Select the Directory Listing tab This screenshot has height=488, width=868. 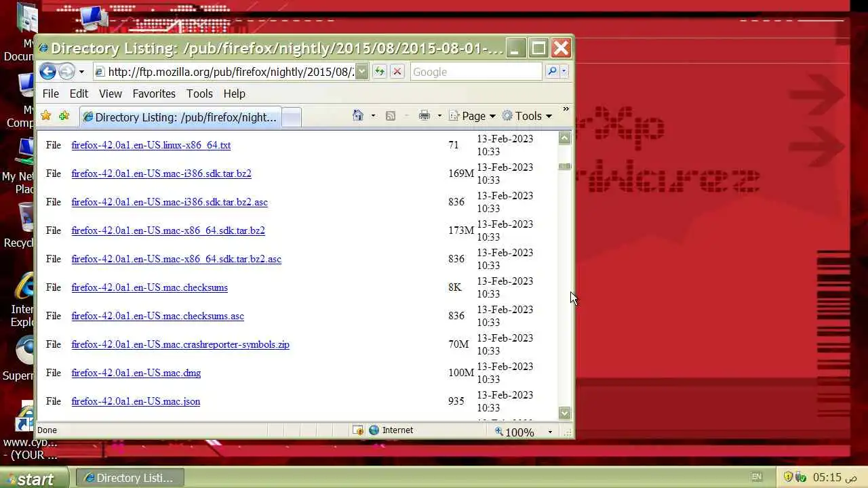[180, 117]
